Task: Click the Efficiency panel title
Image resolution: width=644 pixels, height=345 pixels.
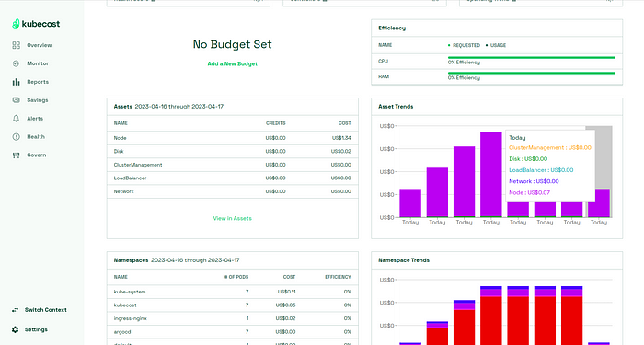Action: (392, 29)
